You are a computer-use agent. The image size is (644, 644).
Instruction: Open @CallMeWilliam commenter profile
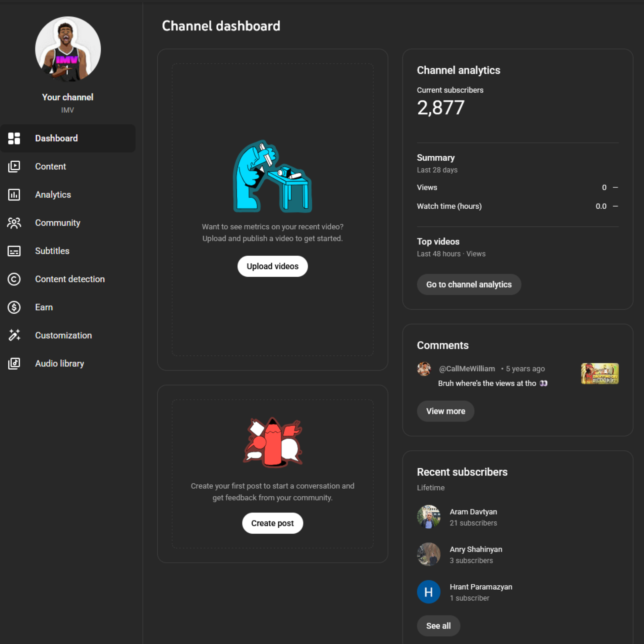coord(424,369)
